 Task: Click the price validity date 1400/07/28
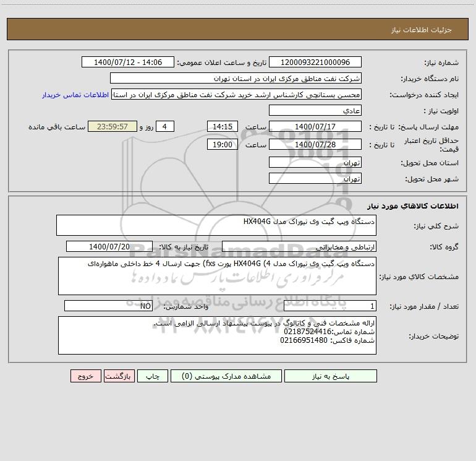tap(315, 144)
